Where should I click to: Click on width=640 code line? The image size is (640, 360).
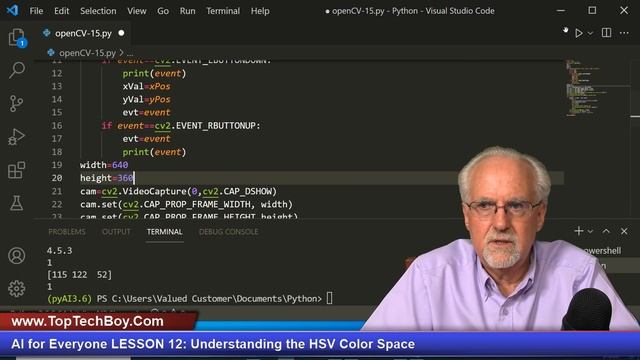coord(104,165)
